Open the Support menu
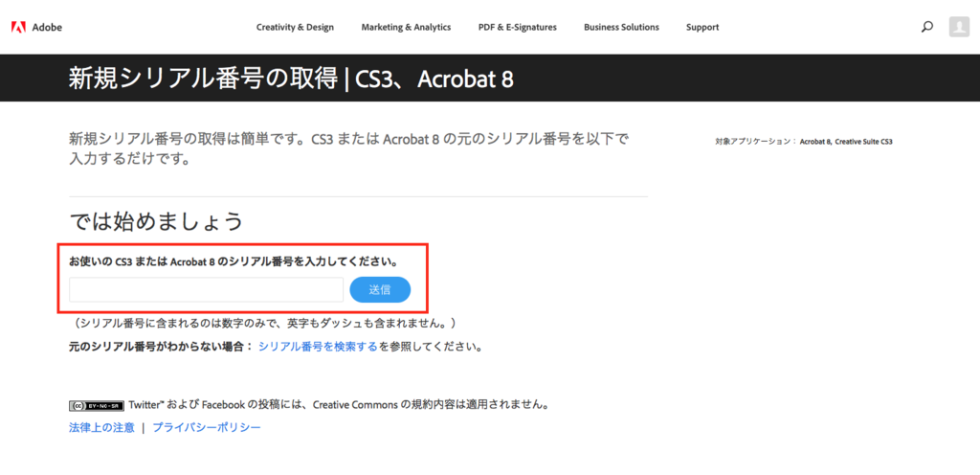The height and width of the screenshot is (475, 980). (702, 27)
